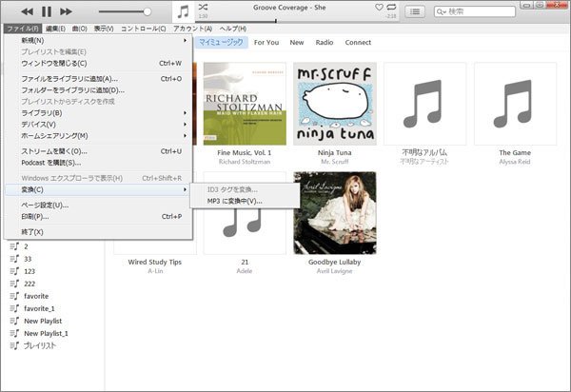Image resolution: width=571 pixels, height=392 pixels.
Task: Choose ウィンドウを閉じる(C) menu item
Action: (x=98, y=64)
